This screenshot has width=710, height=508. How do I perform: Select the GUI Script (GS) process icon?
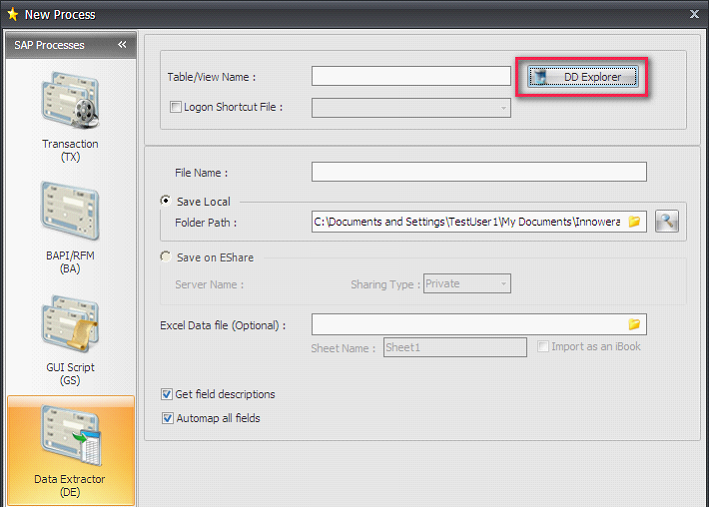coord(70,329)
